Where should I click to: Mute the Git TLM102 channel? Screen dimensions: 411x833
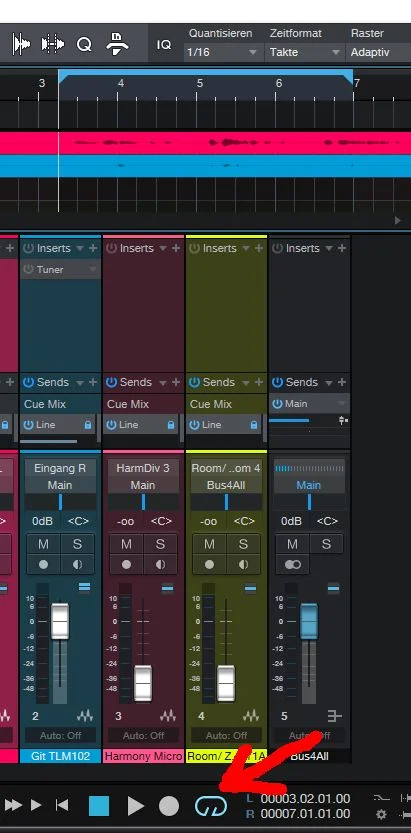pyautogui.click(x=44, y=544)
